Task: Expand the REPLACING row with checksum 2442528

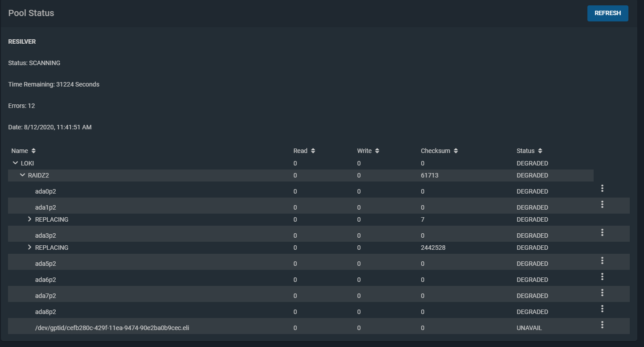Action: coord(30,248)
